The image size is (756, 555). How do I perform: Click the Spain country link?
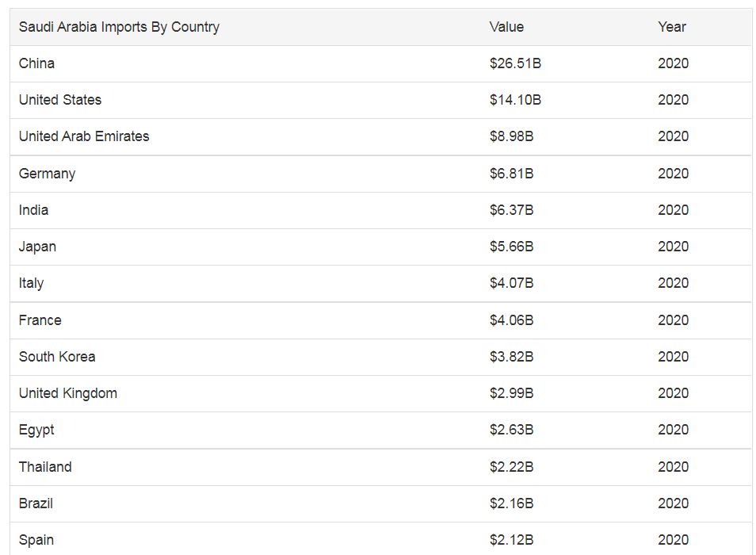pos(36,540)
